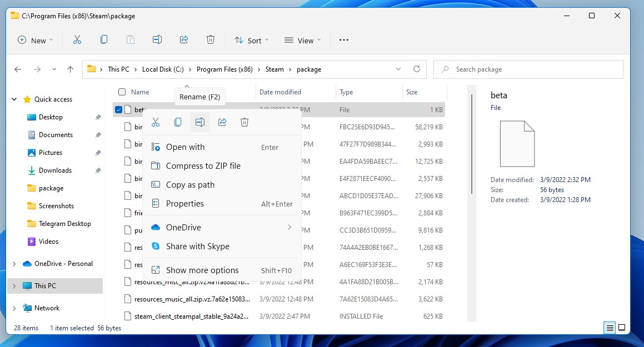Click the Delete trash icon in the context menu

point(244,122)
